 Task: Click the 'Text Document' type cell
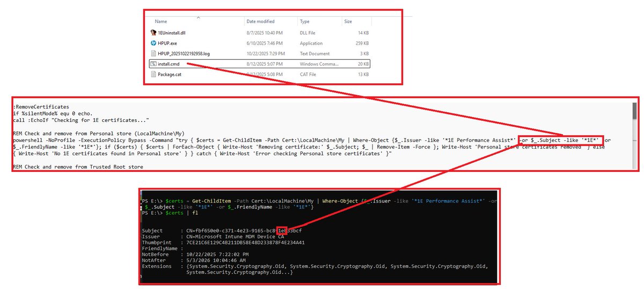tap(315, 53)
